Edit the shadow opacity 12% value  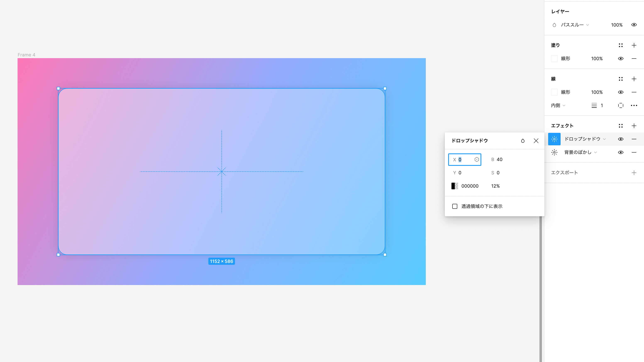(495, 186)
